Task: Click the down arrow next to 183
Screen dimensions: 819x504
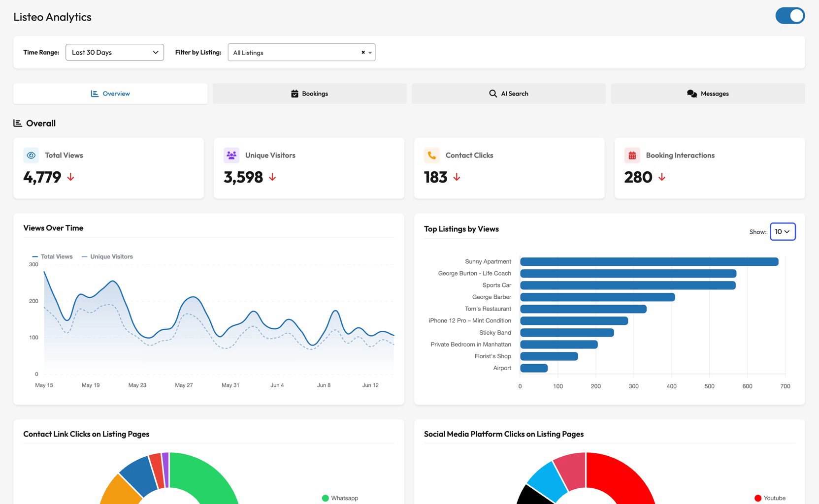Action: [x=457, y=177]
